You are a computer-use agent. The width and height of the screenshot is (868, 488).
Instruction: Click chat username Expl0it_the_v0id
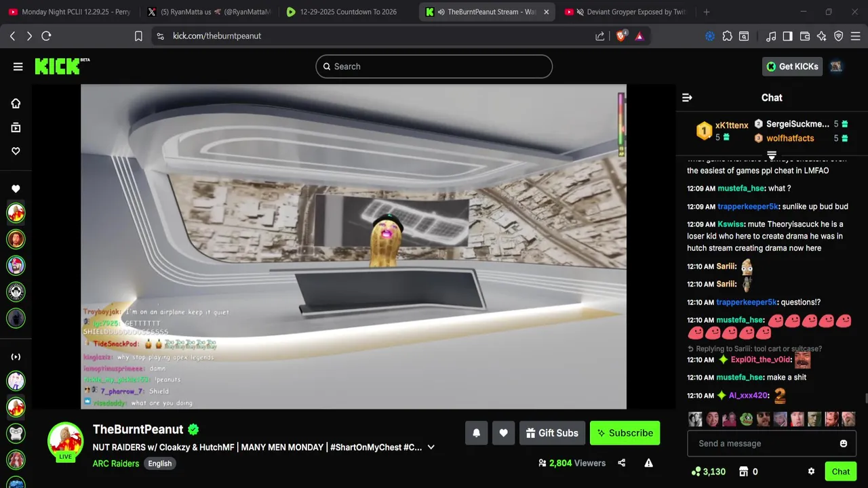point(761,360)
